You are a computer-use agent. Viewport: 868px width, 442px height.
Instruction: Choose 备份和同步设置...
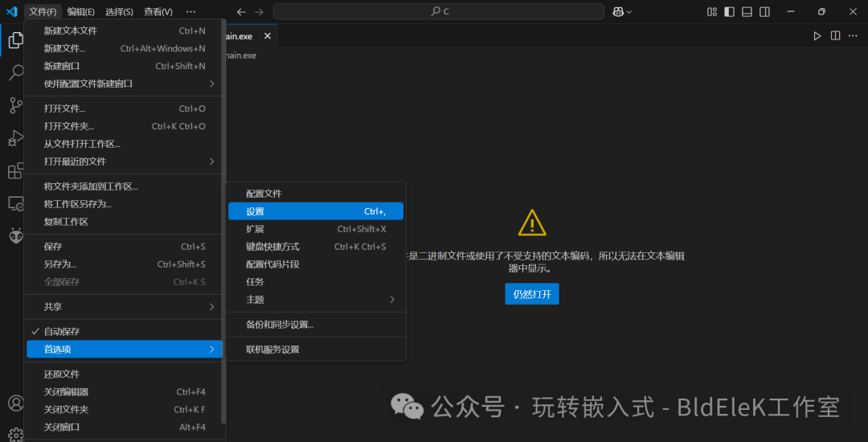[x=316, y=324]
